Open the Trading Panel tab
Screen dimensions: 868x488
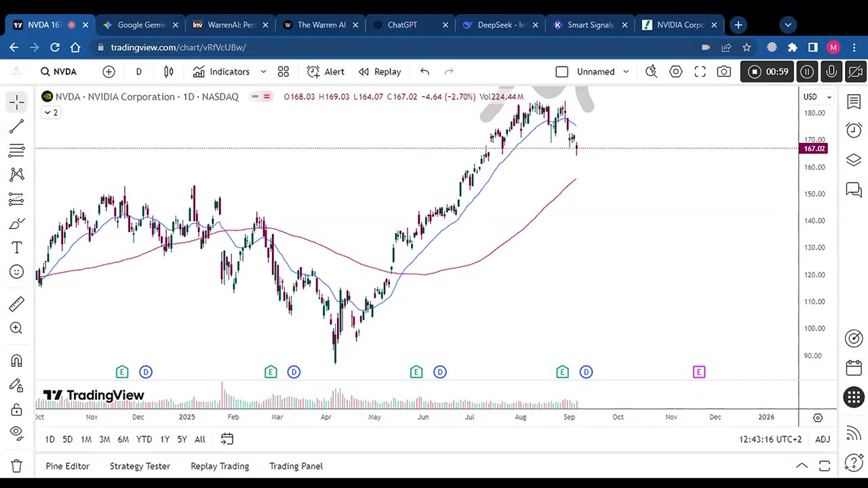(296, 466)
